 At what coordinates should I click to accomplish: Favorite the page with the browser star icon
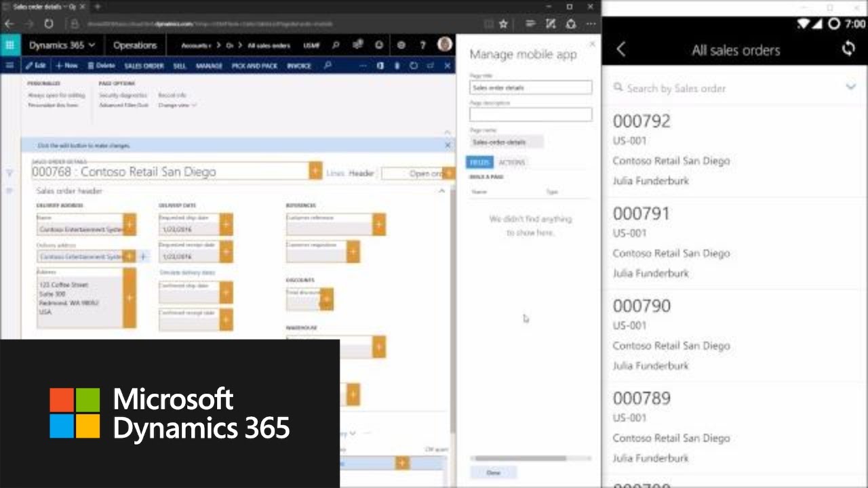tap(503, 24)
